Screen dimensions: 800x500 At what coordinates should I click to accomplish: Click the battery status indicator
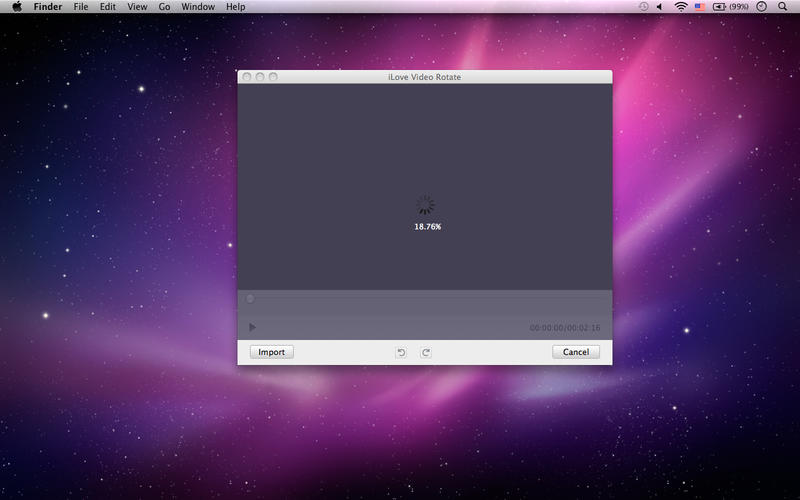click(731, 7)
